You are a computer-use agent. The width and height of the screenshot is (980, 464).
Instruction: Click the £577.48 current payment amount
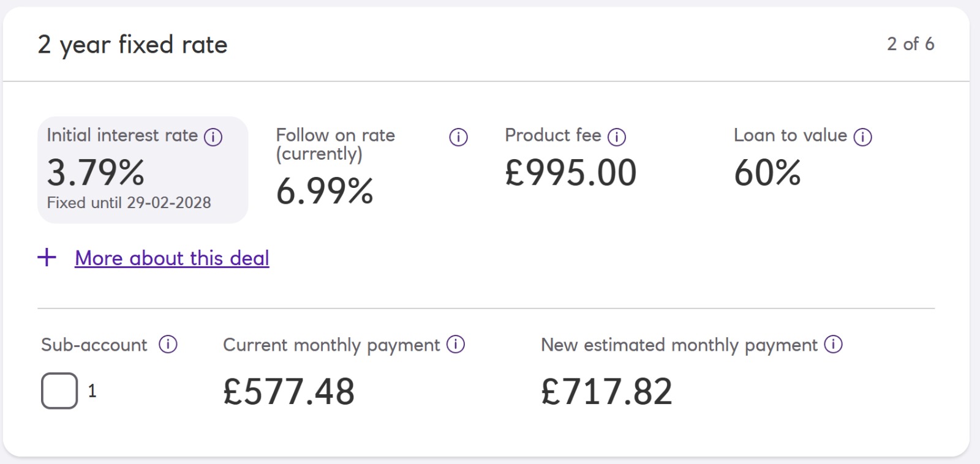288,392
